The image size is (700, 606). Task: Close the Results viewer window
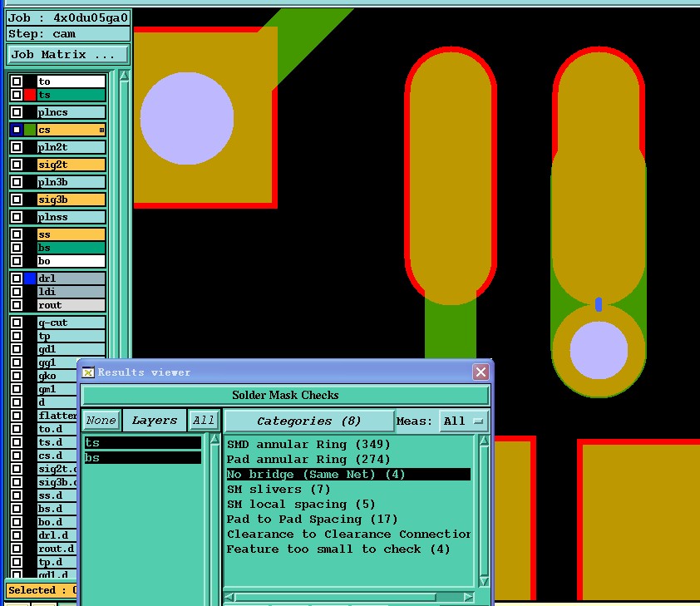[x=481, y=372]
